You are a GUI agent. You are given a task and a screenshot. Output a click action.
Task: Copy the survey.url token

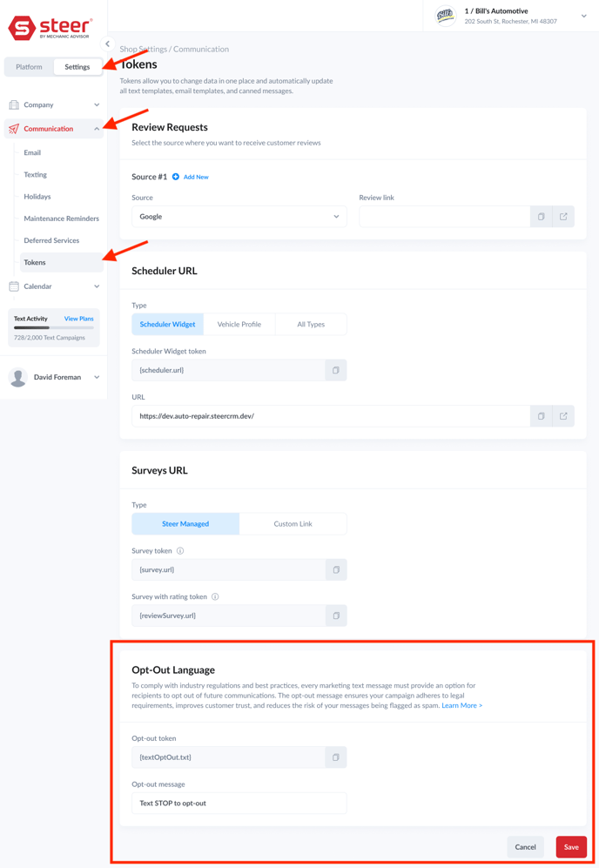[x=336, y=569]
